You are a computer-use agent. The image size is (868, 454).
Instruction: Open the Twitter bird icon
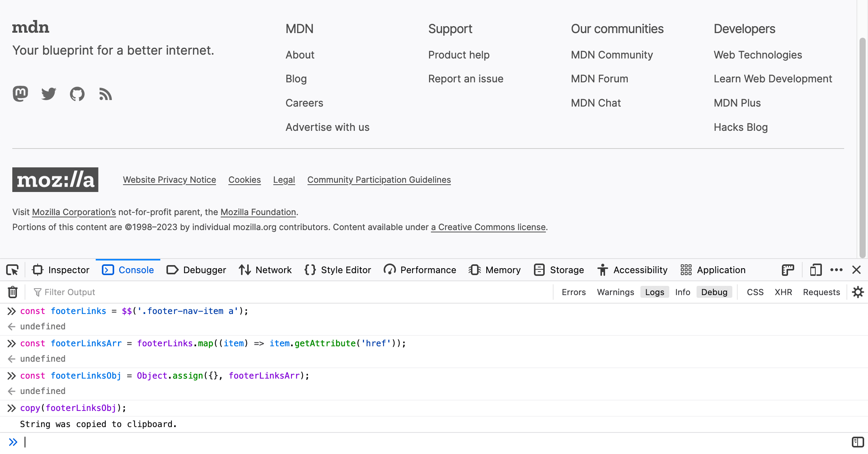click(x=49, y=94)
